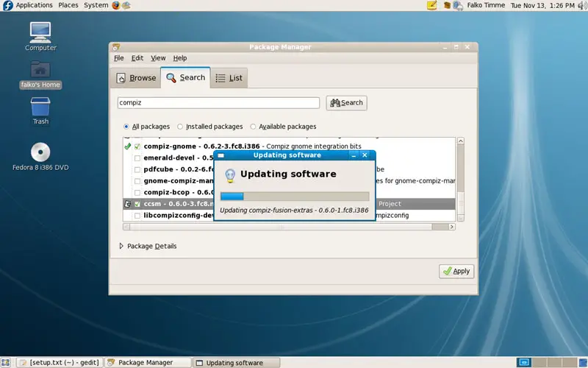Click the search field containing compiz
The image size is (588, 368).
coord(218,103)
